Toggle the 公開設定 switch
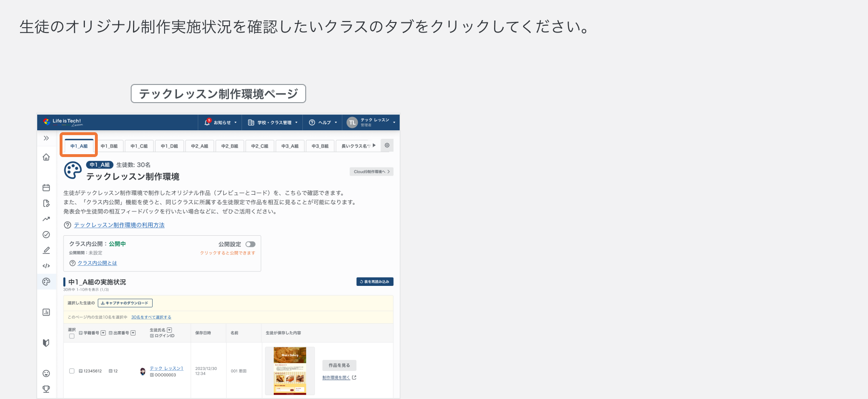Viewport: 868px width, 399px height. point(250,244)
